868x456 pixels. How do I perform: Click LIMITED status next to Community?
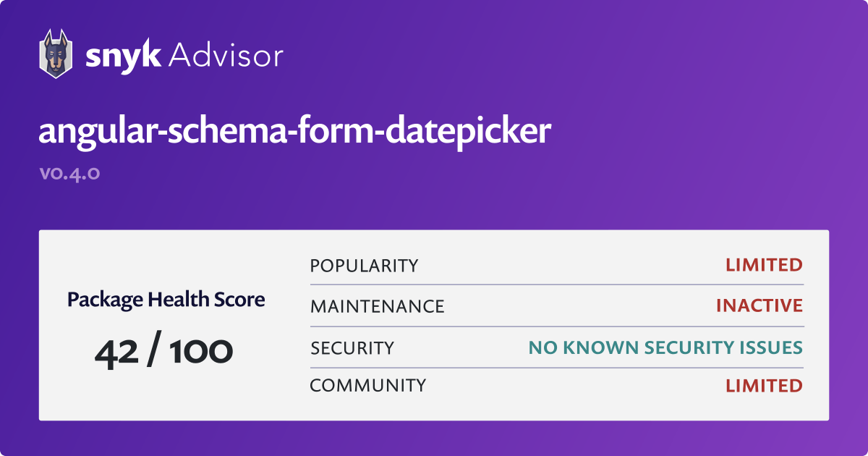click(x=764, y=386)
